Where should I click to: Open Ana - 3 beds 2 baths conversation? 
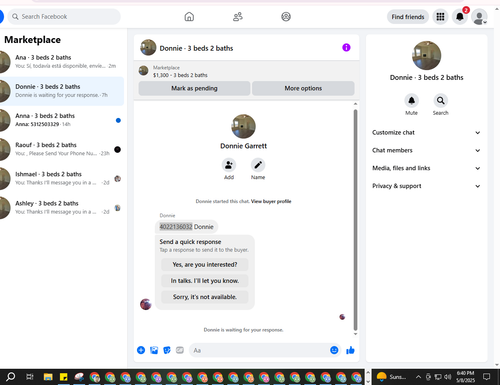[x=62, y=62]
